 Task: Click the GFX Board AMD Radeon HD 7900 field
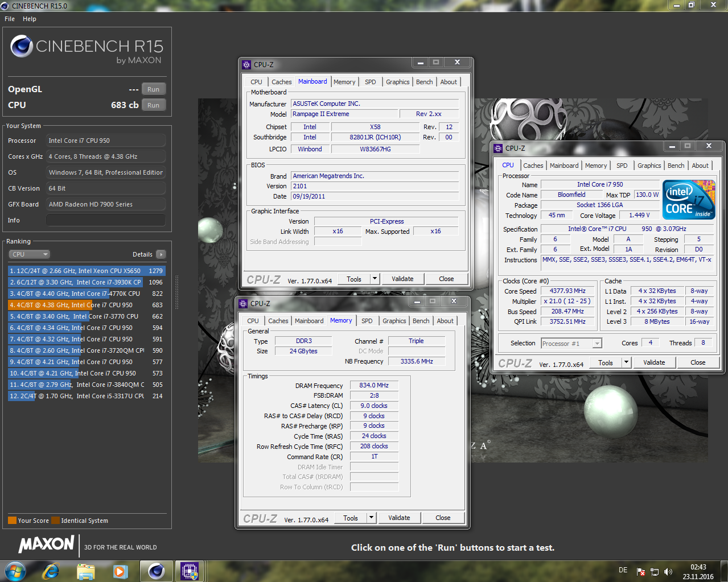tap(106, 204)
